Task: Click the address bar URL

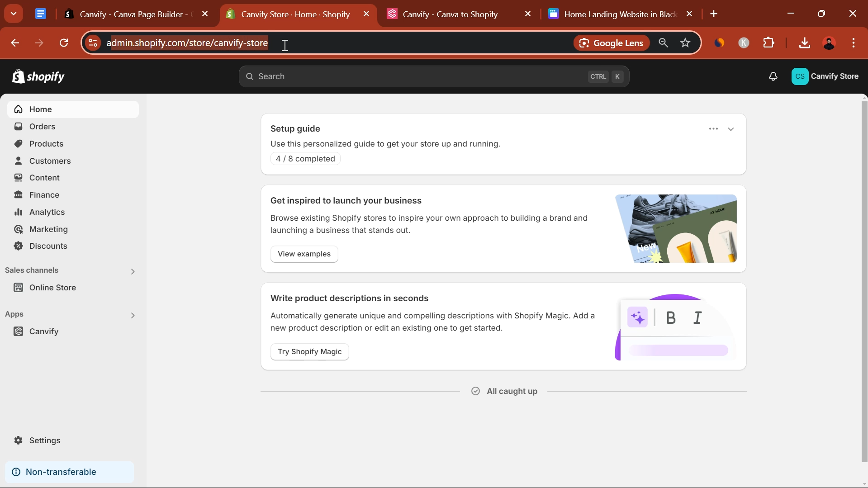Action: (x=187, y=43)
